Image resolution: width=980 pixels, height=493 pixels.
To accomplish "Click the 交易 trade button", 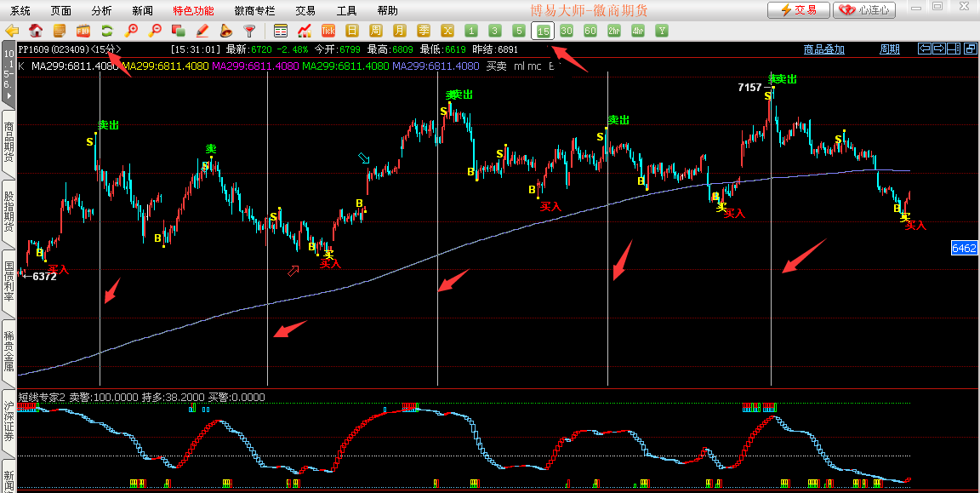I will click(798, 10).
